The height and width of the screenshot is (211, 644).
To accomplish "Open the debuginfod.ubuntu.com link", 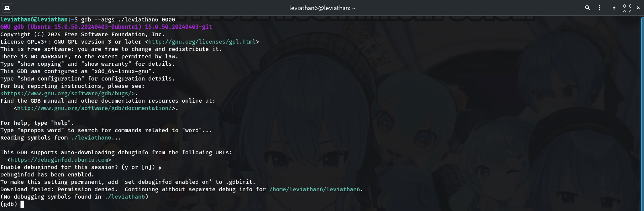I will [x=59, y=160].
